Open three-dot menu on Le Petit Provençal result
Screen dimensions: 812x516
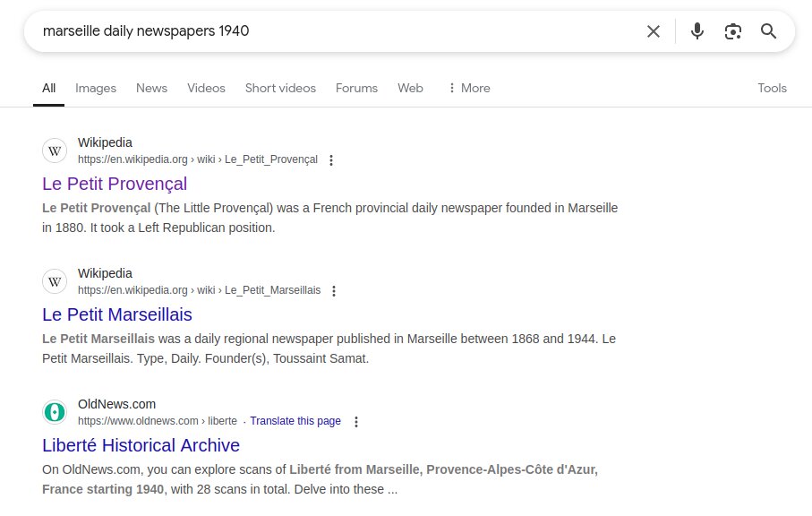331,159
